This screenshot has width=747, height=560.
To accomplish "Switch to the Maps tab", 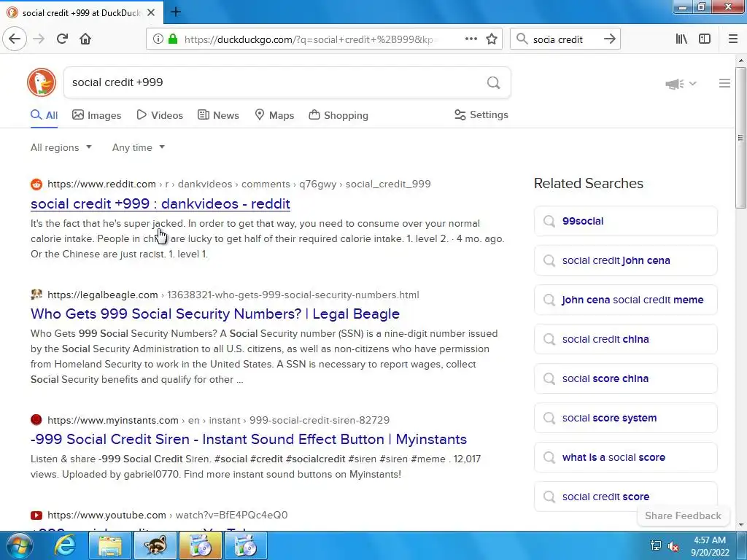I will pyautogui.click(x=274, y=115).
